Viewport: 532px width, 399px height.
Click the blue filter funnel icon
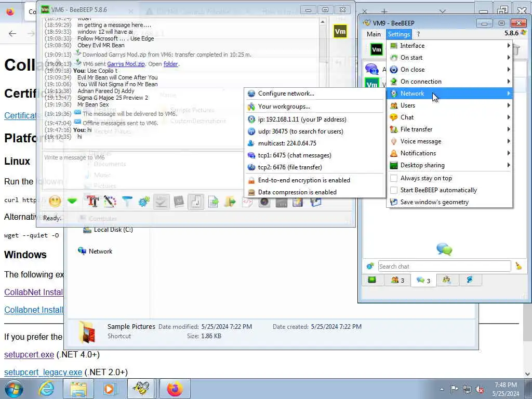pyautogui.click(x=127, y=202)
